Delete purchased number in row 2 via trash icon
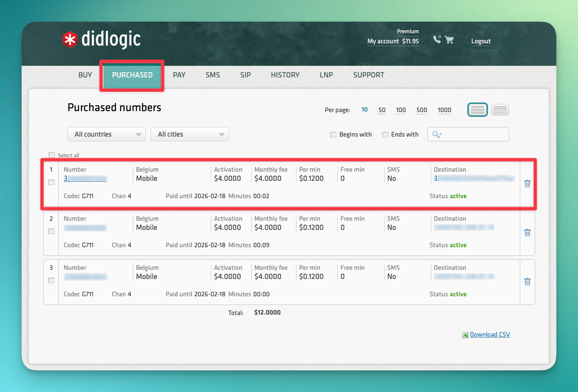578x392 pixels. (x=527, y=233)
